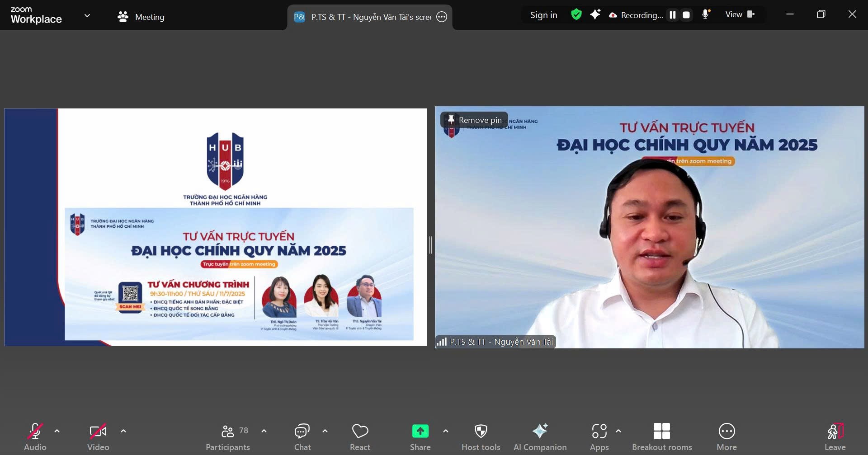Click the pinned speaker video tile
Viewport: 868px width, 455px height.
tap(650, 227)
